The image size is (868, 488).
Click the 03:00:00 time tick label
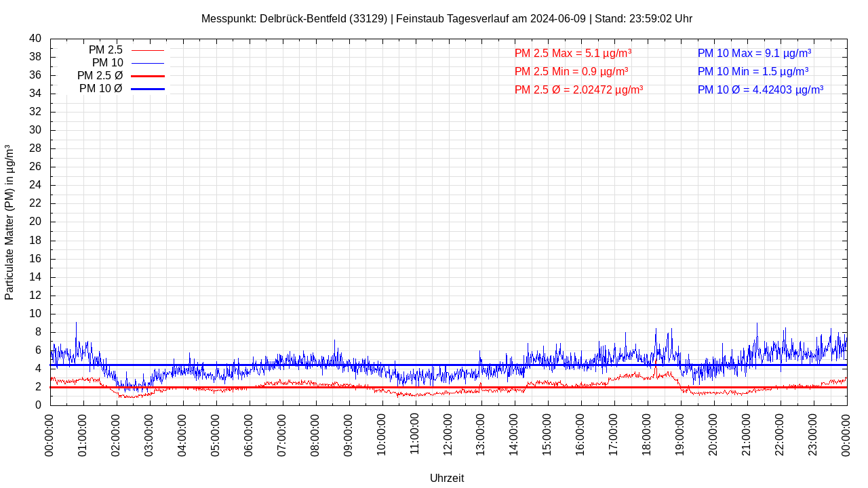150,434
